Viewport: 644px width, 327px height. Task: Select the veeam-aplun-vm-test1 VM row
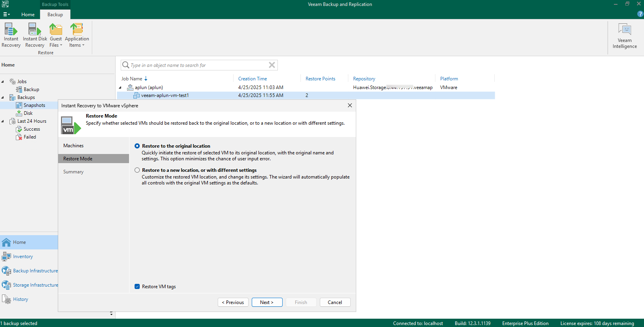click(x=306, y=95)
